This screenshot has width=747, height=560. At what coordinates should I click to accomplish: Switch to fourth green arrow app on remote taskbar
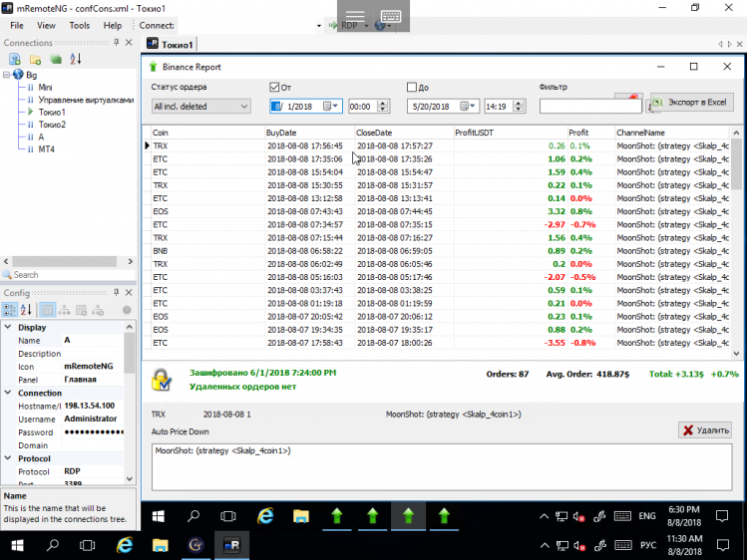pyautogui.click(x=444, y=516)
